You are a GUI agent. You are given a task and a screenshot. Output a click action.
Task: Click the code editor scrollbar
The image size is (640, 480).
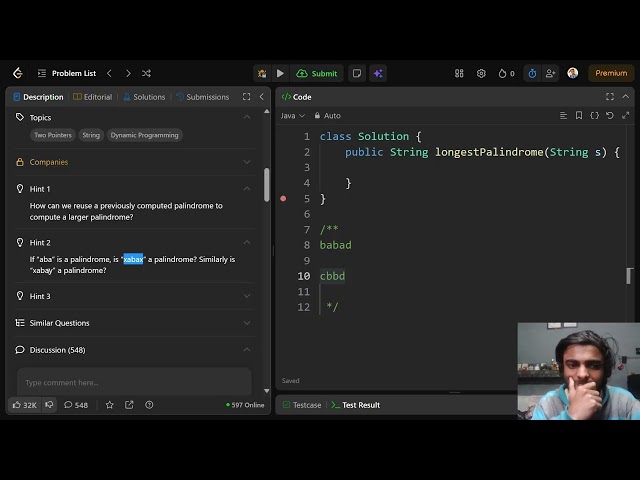click(x=630, y=276)
